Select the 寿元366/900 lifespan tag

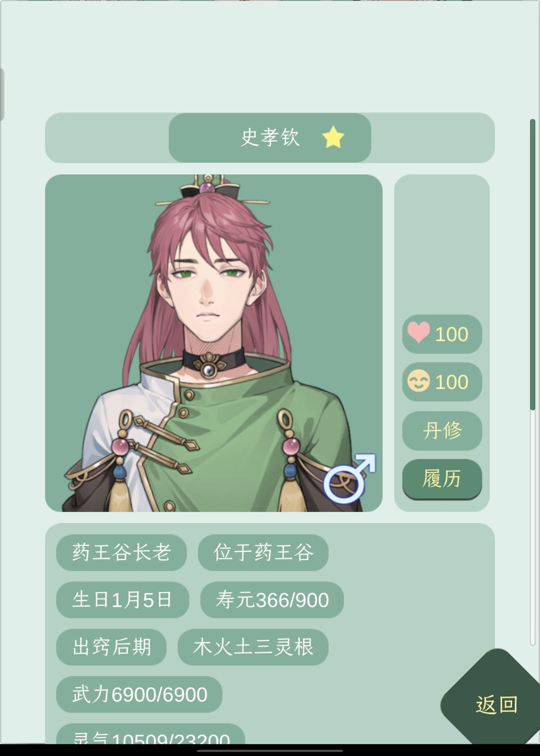272,599
